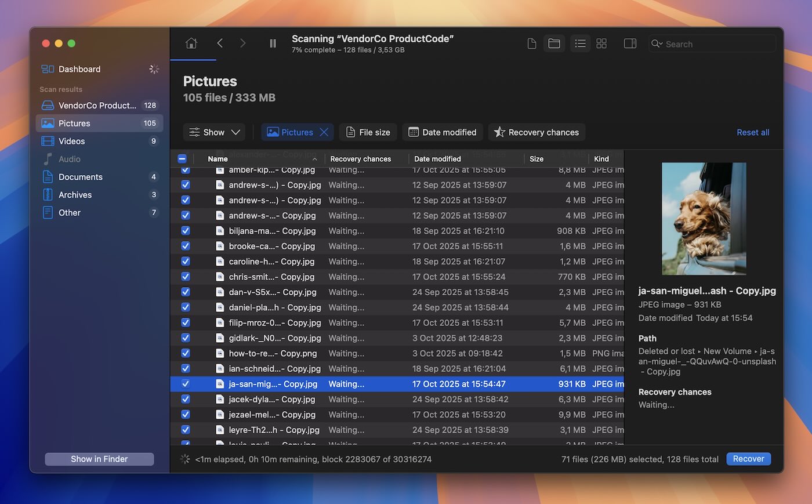Select Documents category in sidebar
This screenshot has width=812, height=504.
point(80,177)
